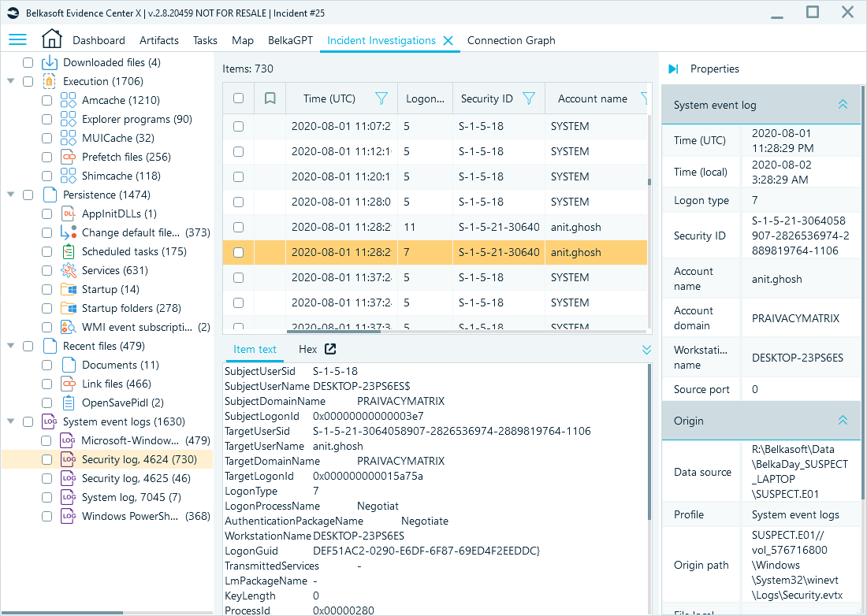Collapse the Execution (1706) tree node

tap(11, 81)
